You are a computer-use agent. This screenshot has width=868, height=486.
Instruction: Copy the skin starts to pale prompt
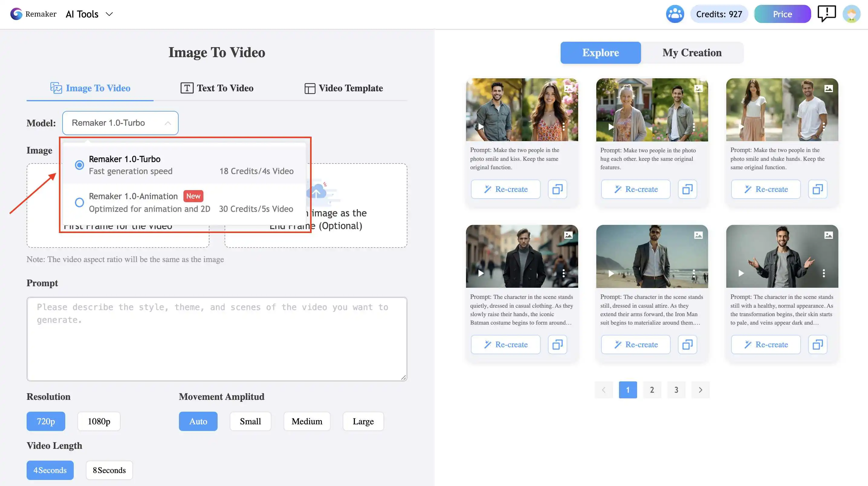tap(818, 345)
